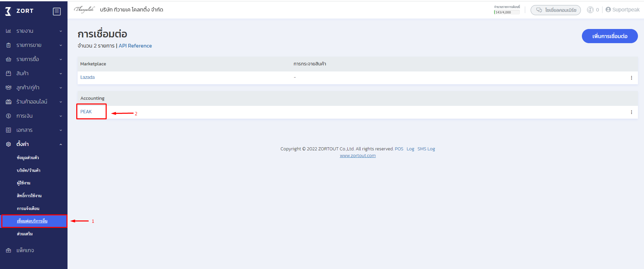Open the ผู้ใช้งาน settings submenu item
Screen dimensions: 644x269
pos(24,183)
